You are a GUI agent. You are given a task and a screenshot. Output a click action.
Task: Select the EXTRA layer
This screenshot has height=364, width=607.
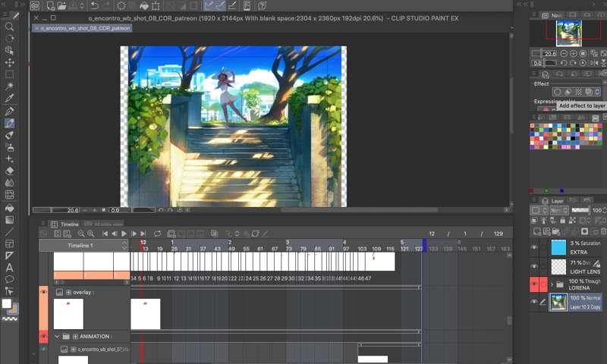[x=575, y=247]
